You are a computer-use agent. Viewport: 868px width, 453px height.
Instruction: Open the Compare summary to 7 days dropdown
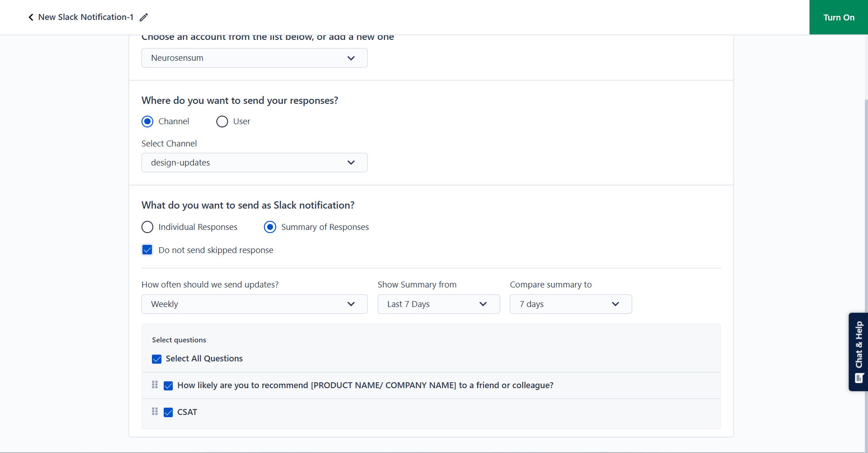571,304
